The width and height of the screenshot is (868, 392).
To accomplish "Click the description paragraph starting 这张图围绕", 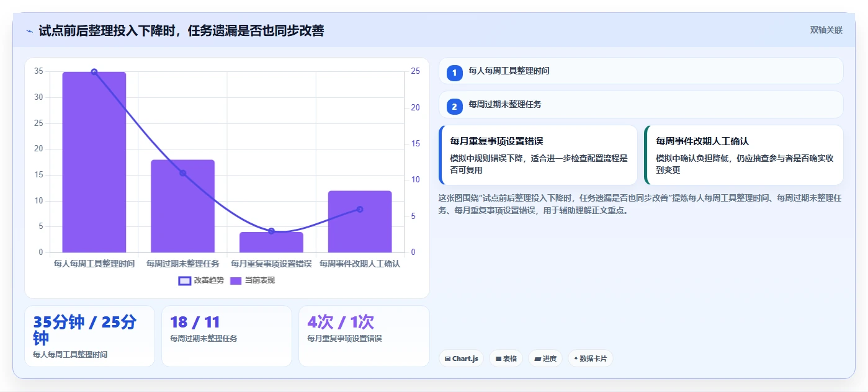I will pyautogui.click(x=640, y=204).
